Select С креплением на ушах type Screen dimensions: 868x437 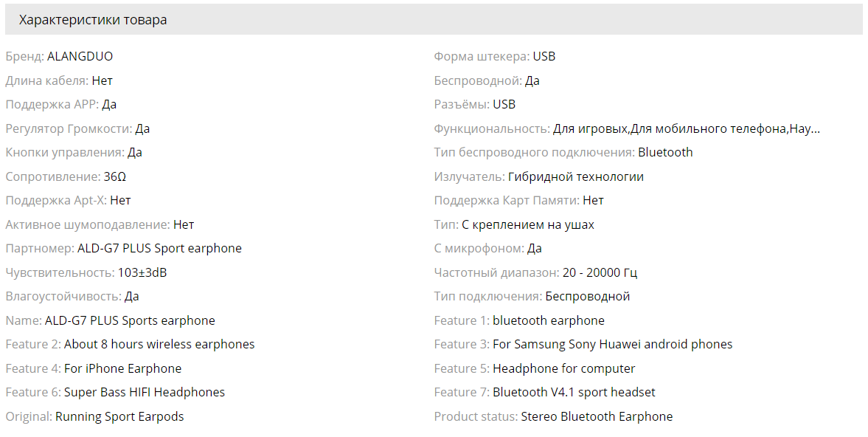[x=528, y=225]
